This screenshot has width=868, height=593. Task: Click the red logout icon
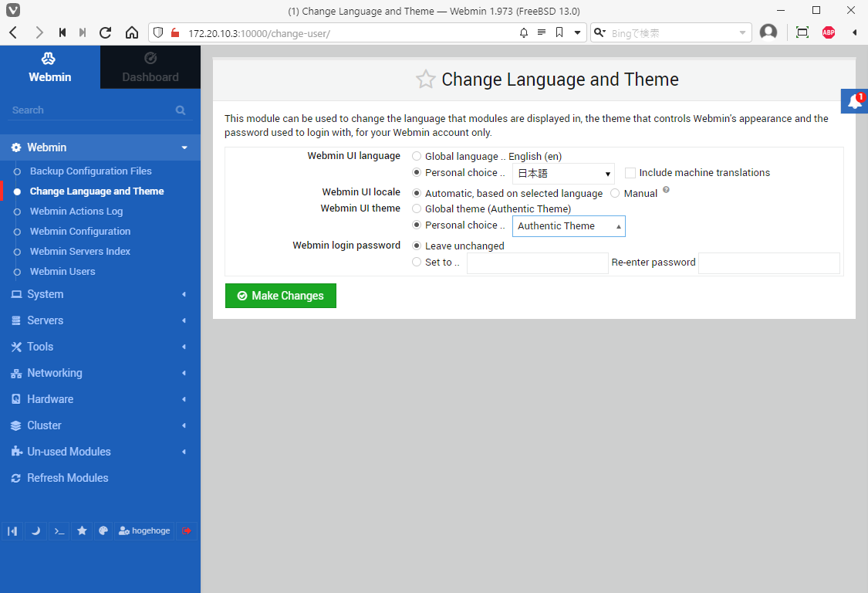click(187, 531)
